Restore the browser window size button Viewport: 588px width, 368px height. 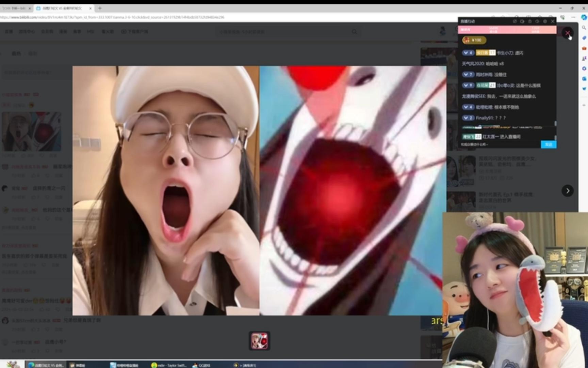click(572, 8)
